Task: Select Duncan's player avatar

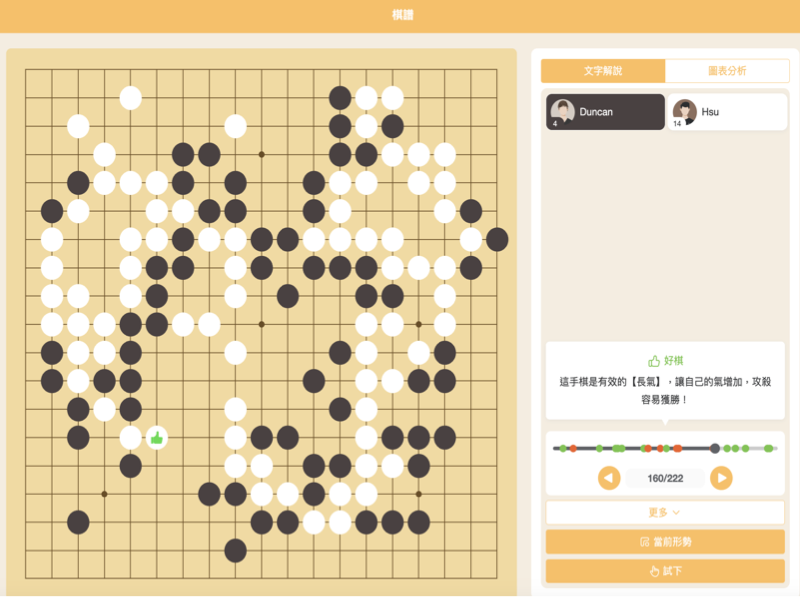Action: [563, 112]
